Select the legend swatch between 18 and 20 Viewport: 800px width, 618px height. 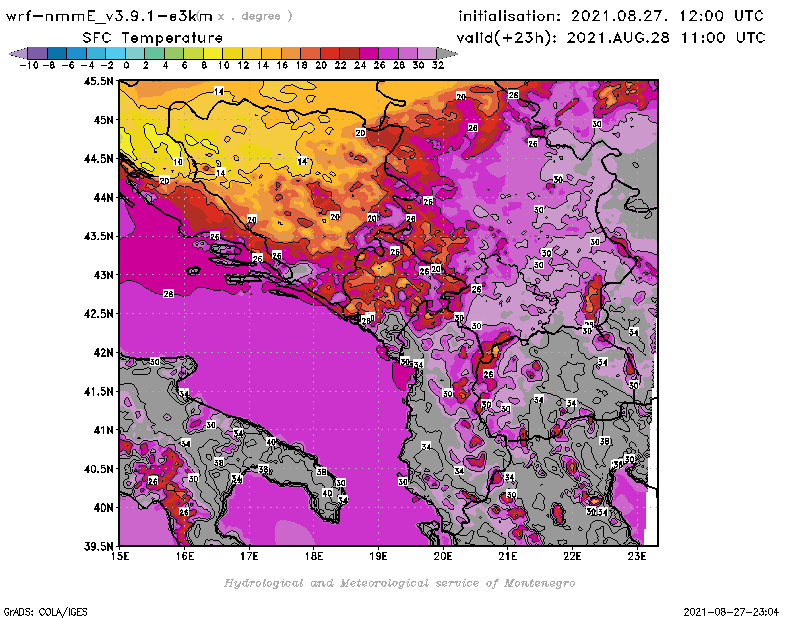click(x=310, y=53)
